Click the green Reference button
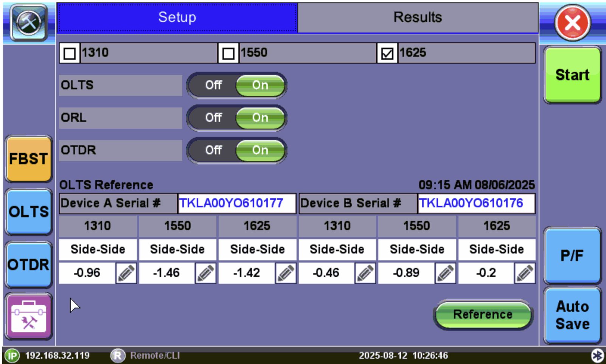Screen dimensions: 606x364 (483, 314)
